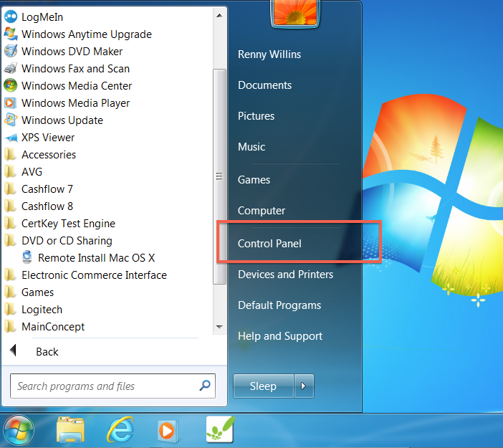This screenshot has width=503, height=448.
Task: Collapse the DVD or CD Sharing folder
Action: pos(67,241)
